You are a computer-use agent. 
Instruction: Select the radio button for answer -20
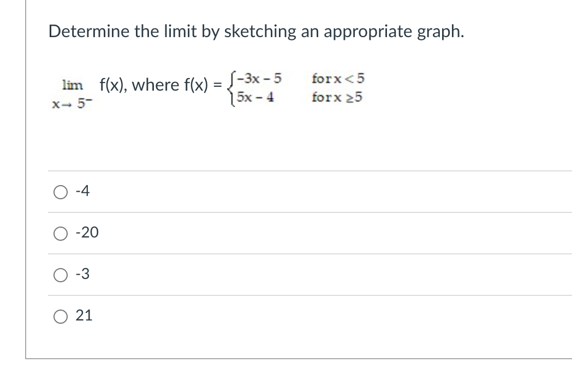(61, 233)
